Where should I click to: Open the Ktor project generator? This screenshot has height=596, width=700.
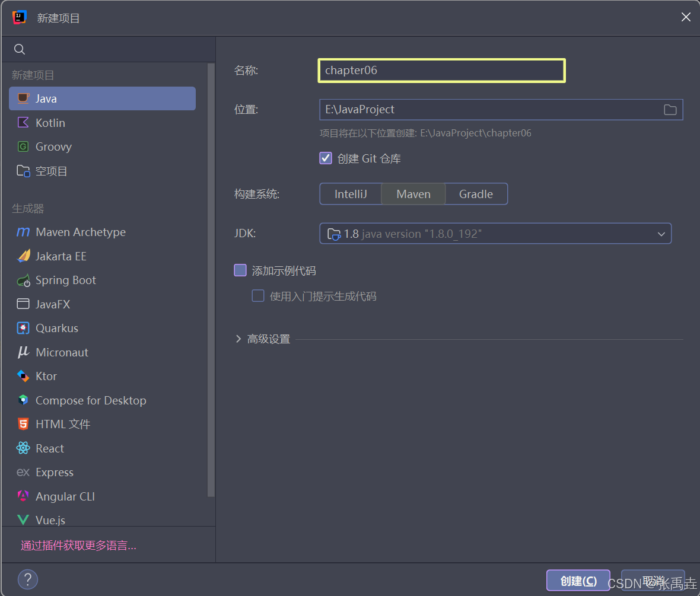coord(46,376)
